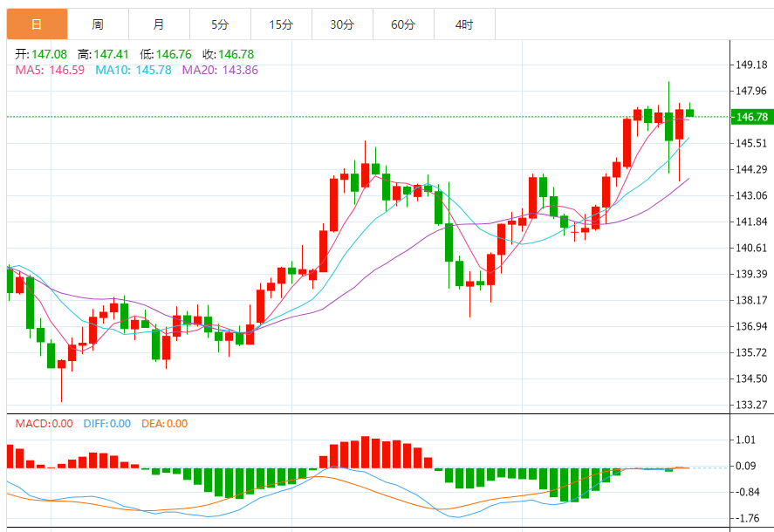
Task: Click the 134.50 price axis label
Action: tap(752, 379)
